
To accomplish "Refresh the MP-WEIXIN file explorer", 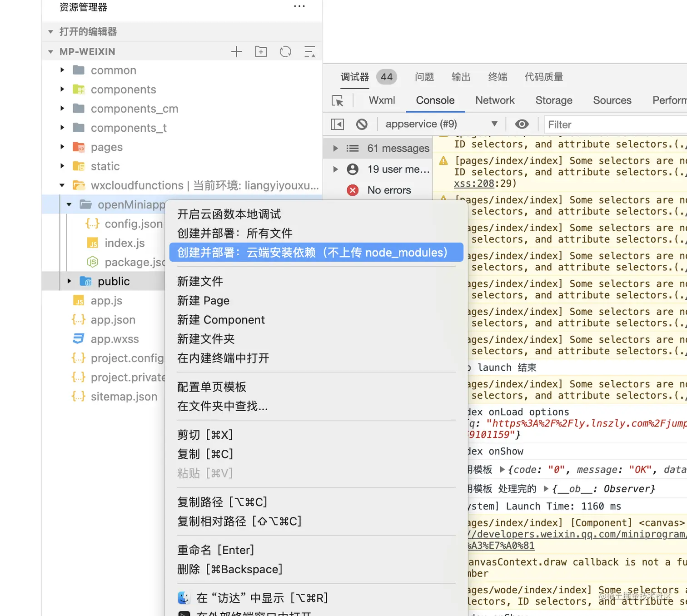I will point(285,52).
